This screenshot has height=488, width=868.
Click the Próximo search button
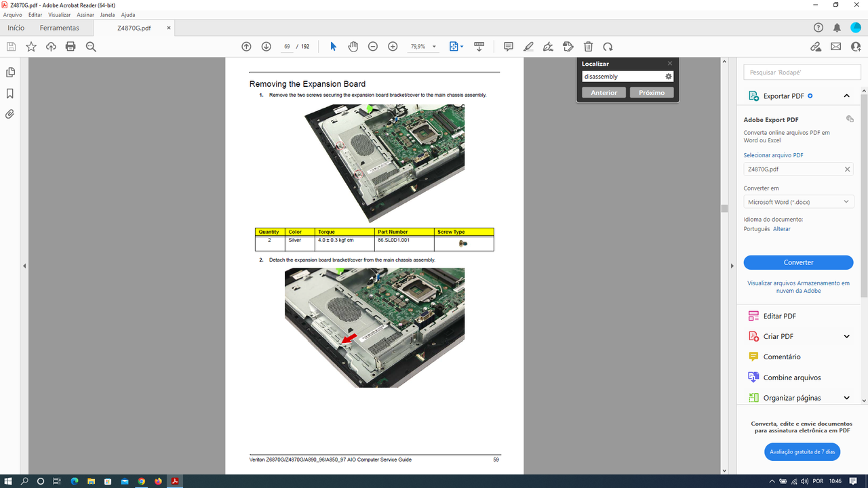652,92
